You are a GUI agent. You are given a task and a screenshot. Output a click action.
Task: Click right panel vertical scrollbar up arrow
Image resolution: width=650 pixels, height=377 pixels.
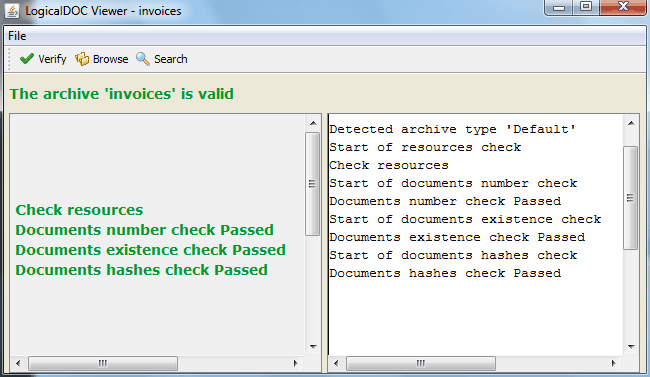click(x=631, y=123)
